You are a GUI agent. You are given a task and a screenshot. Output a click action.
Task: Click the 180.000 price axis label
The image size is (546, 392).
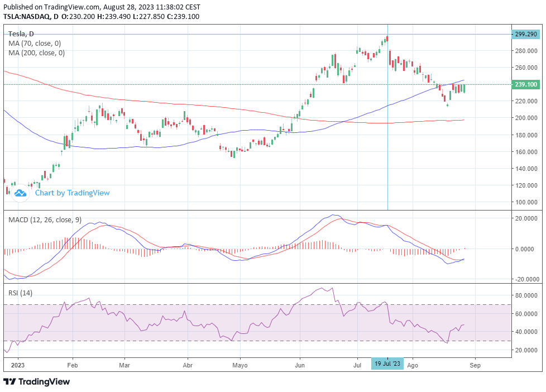coord(526,135)
